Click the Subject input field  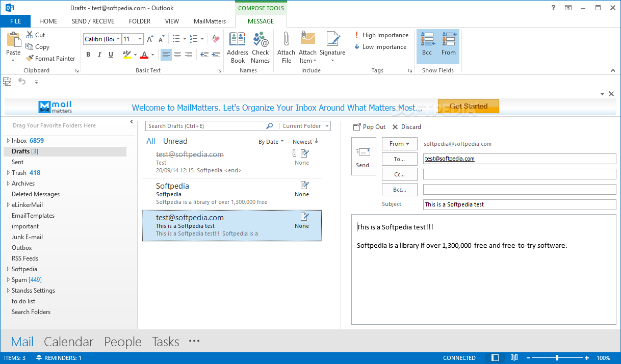(520, 204)
